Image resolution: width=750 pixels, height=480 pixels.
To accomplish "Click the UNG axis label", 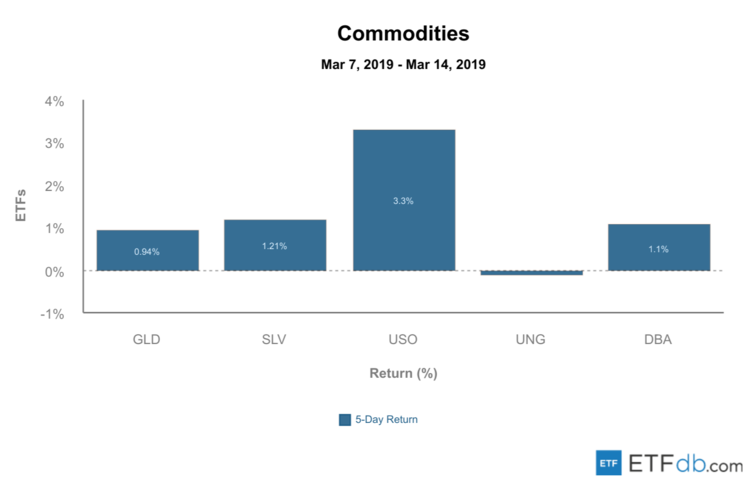I will pyautogui.click(x=531, y=339).
